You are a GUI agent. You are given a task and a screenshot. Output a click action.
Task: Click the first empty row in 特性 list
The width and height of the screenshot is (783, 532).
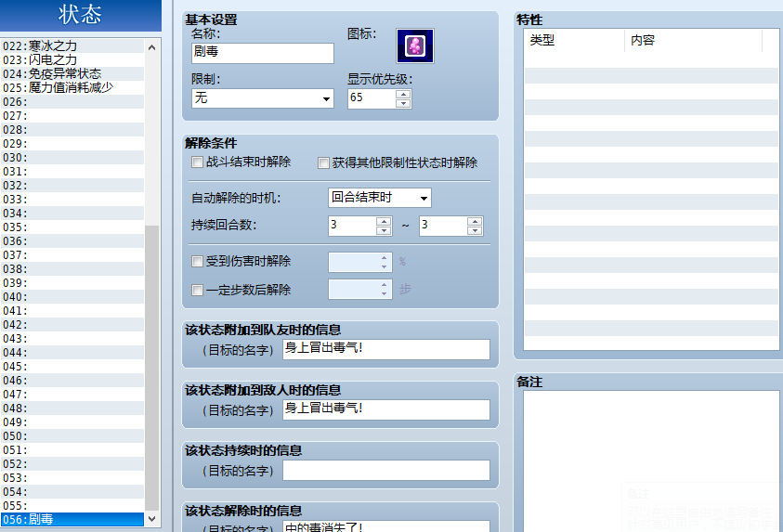click(651, 59)
